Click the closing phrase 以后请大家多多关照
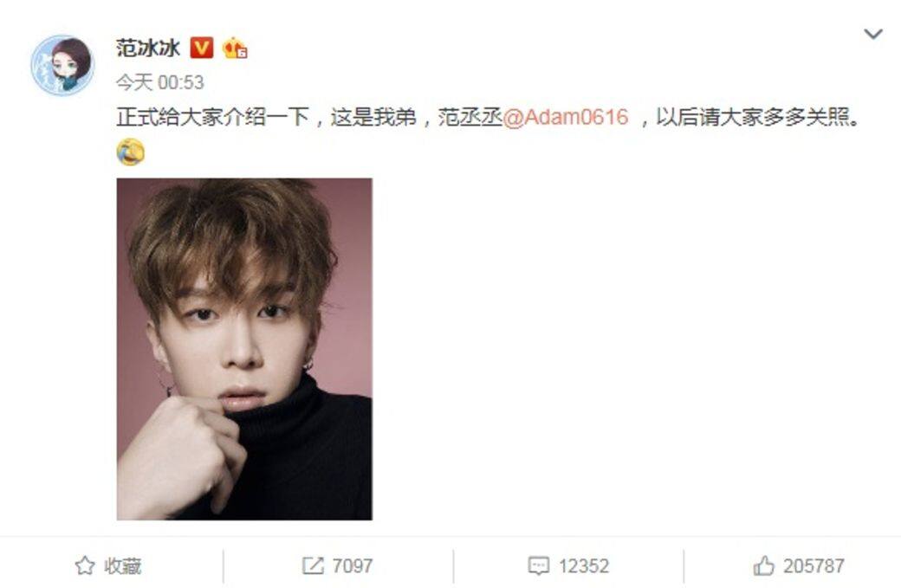 tap(753, 117)
